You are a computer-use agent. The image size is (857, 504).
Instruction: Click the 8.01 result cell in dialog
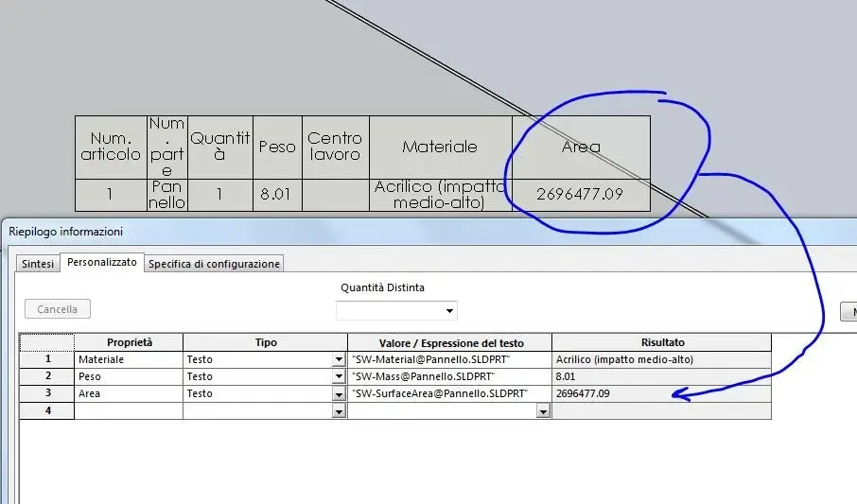662,376
